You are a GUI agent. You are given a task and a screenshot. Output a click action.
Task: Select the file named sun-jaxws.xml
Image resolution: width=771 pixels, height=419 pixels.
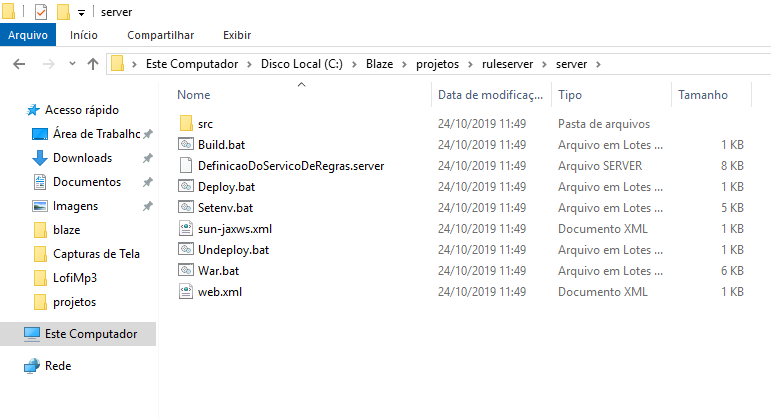coord(235,229)
